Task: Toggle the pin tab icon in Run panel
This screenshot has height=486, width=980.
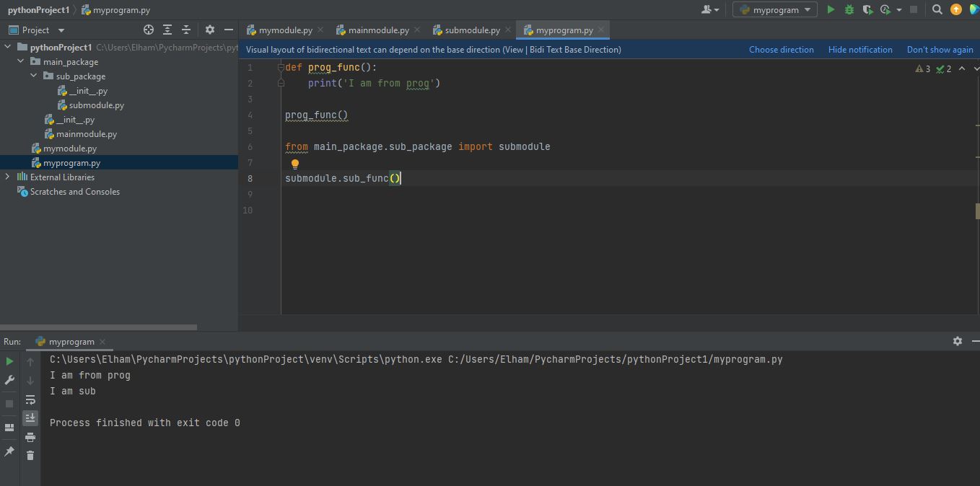Action: pos(9,451)
